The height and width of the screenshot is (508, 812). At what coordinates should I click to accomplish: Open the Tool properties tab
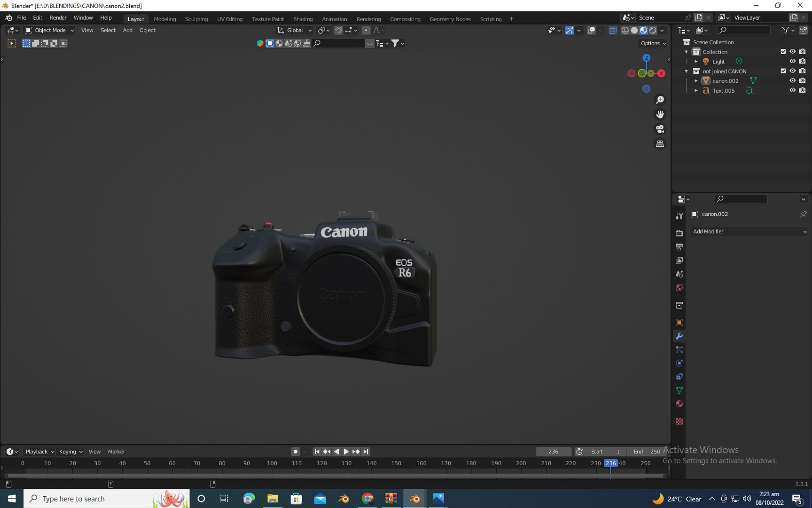point(679,216)
